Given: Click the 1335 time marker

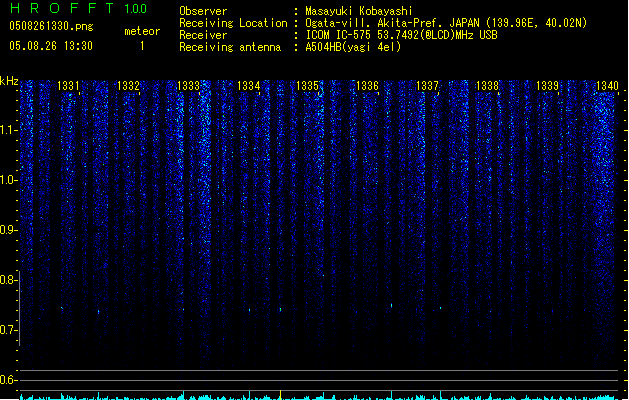Looking at the screenshot, I should coord(307,85).
